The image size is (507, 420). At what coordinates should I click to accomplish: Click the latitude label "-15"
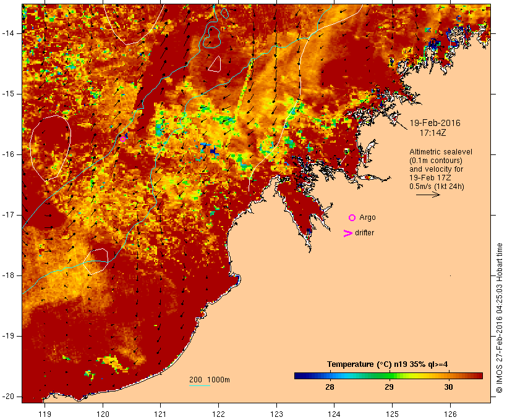click(x=8, y=94)
